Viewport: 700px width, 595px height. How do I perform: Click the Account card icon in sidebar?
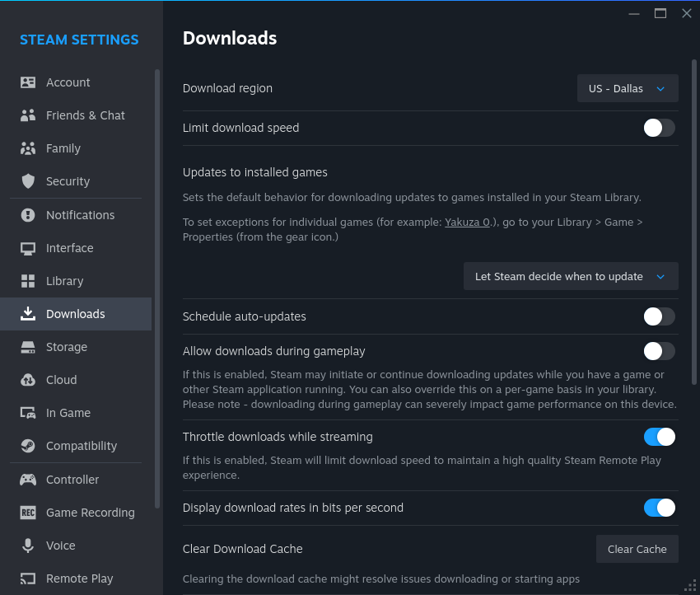coord(28,82)
